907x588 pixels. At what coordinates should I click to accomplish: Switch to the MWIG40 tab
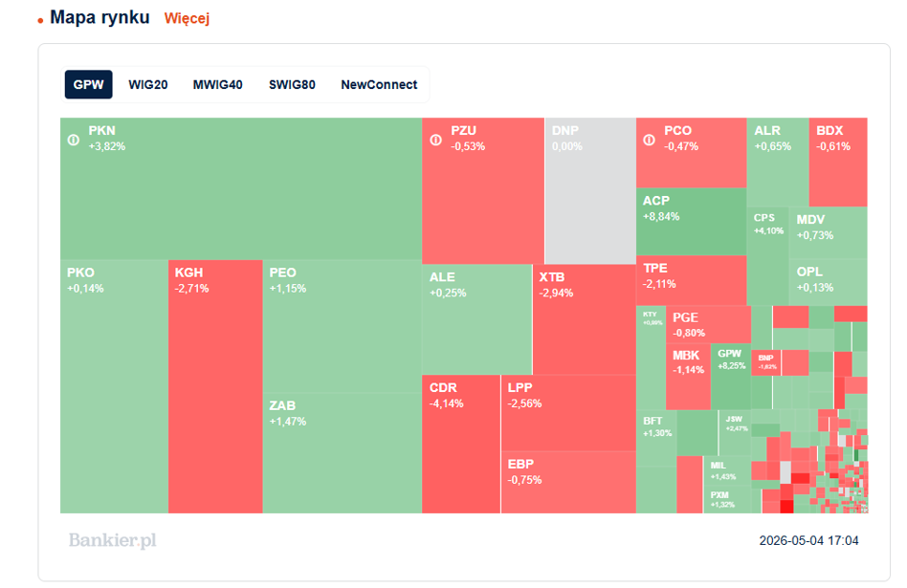(217, 84)
